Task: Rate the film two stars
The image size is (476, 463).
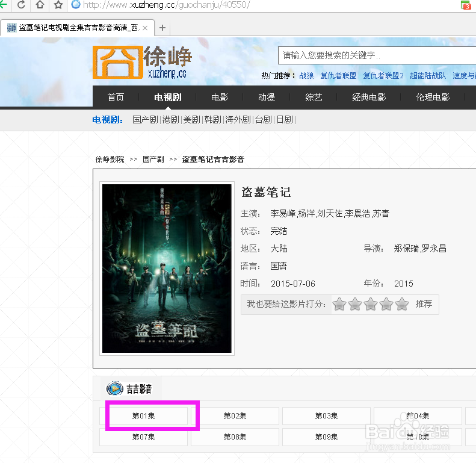Action: pos(355,304)
